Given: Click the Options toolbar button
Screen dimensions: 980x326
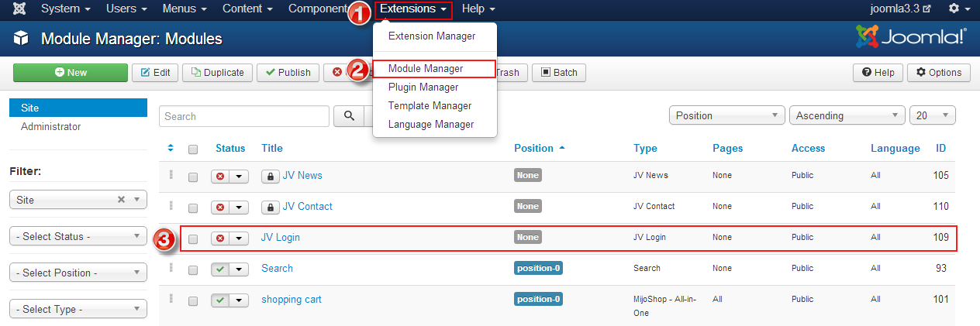Looking at the screenshot, I should point(938,73).
